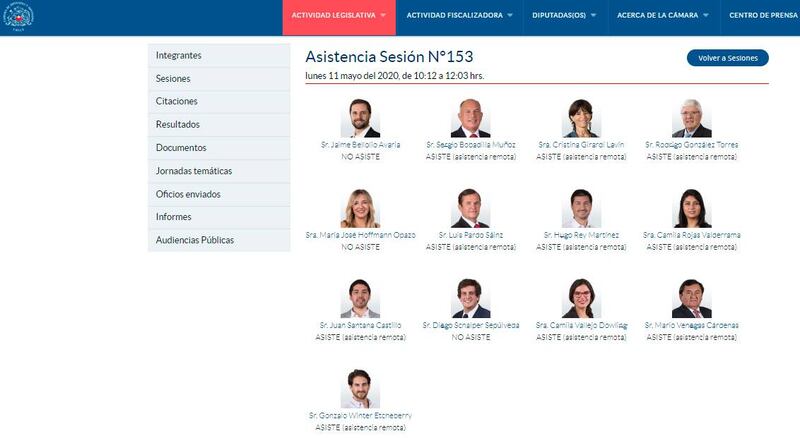800x438 pixels.
Task: Click the Cámara de Diputados logo
Action: [18, 16]
